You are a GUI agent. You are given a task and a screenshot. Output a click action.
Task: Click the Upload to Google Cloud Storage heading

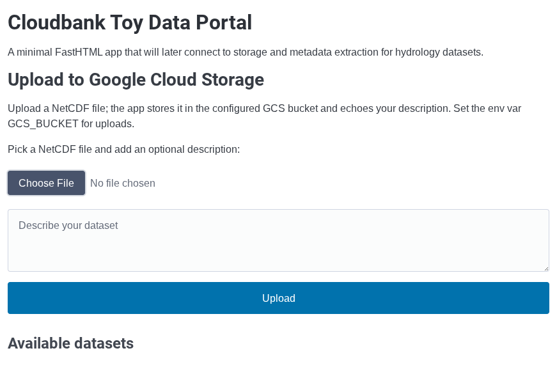point(136,79)
